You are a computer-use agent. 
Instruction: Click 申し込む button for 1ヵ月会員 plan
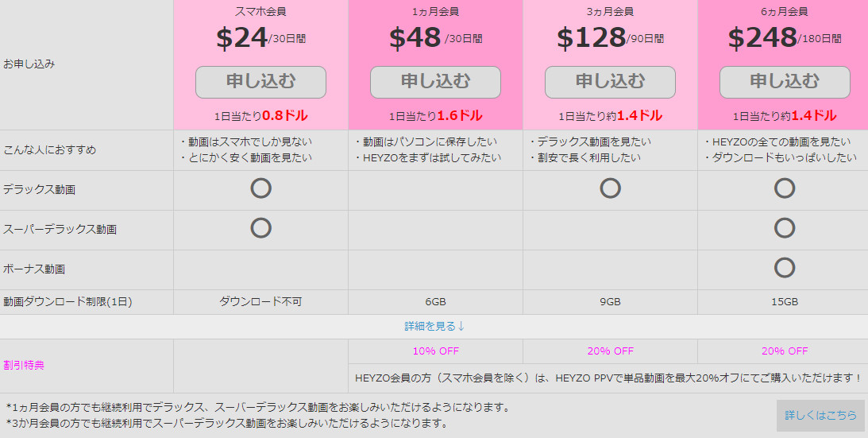click(x=435, y=82)
